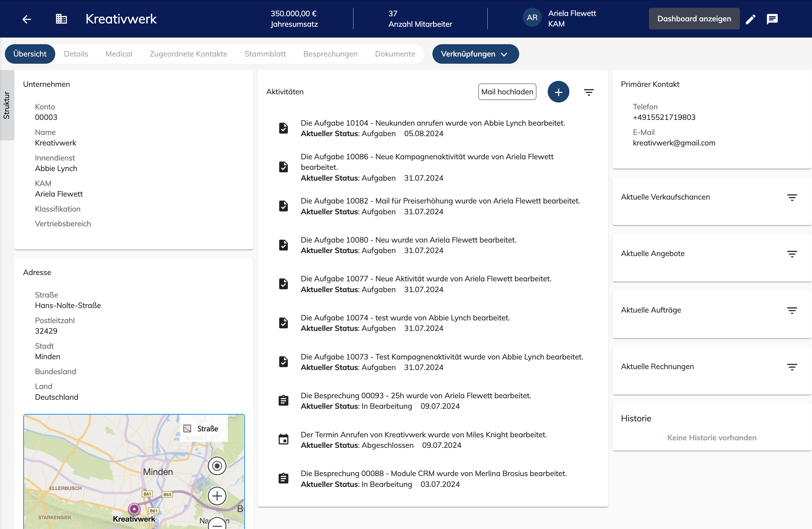Viewport: 812px width, 529px height.
Task: Go back using the arrow icon
Action: [x=27, y=19]
